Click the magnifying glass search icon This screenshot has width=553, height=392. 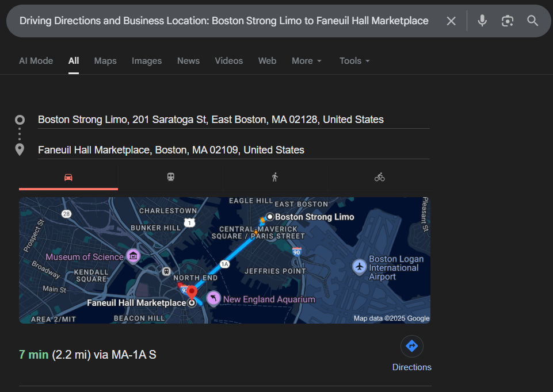[532, 21]
